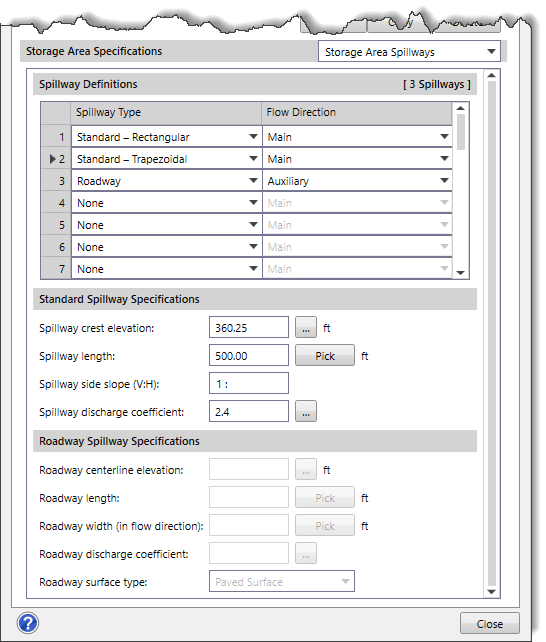Viewport: 546px width, 642px height.
Task: Expand Spillway Type dropdown for row 1
Action: (253, 137)
